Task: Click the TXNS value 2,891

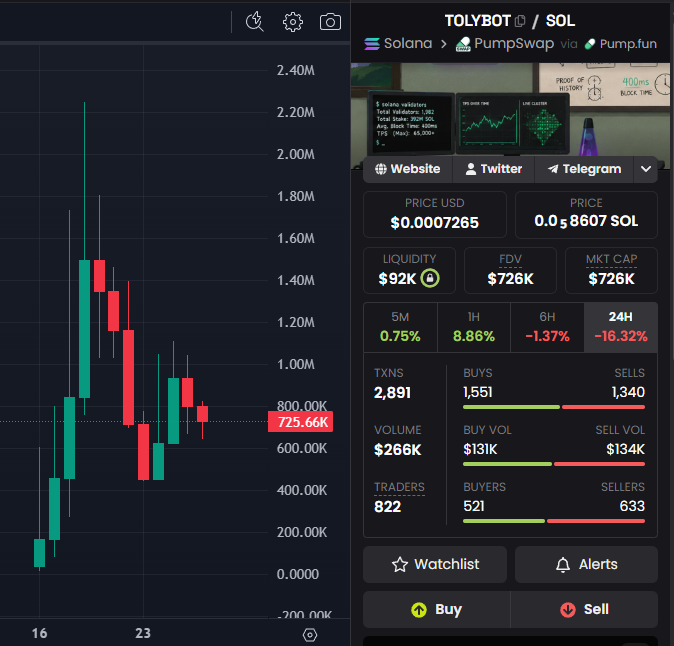Action: coord(392,392)
